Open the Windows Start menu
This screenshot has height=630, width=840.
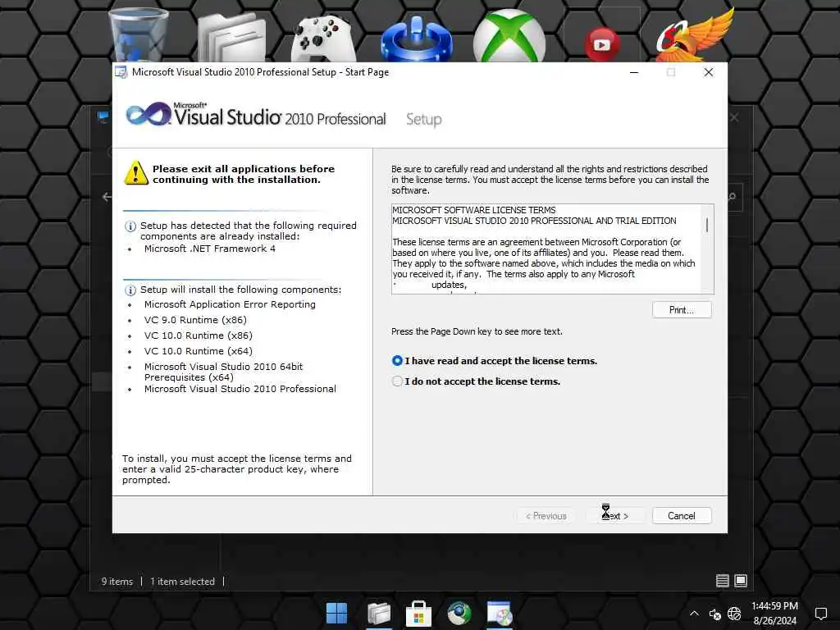pos(337,614)
